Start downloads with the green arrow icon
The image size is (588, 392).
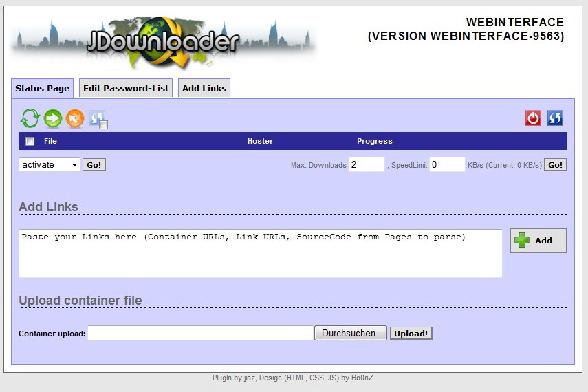coord(53,118)
